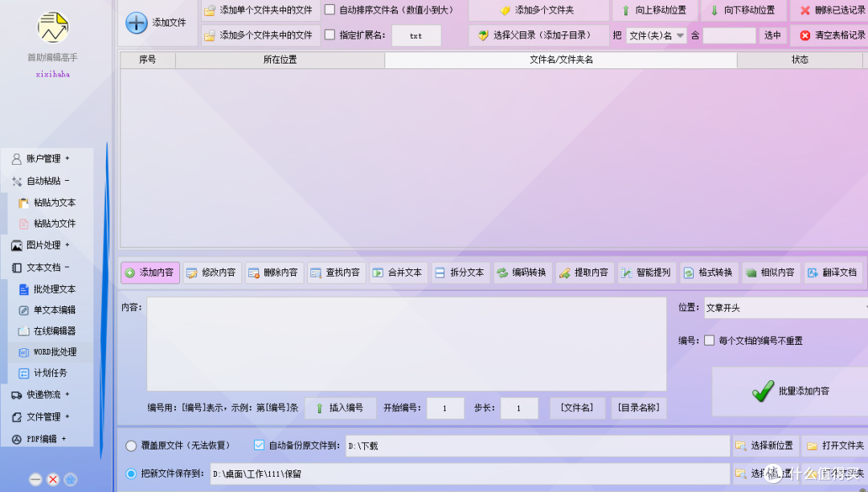Click 向下移动位置 green arrow button
This screenshot has height=492, width=868.
click(743, 10)
